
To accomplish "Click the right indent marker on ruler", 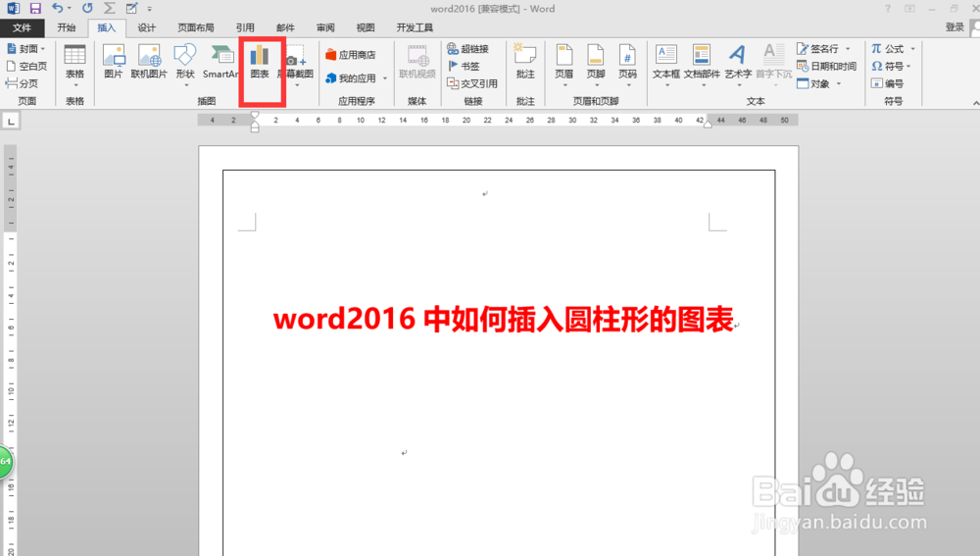I will click(708, 125).
